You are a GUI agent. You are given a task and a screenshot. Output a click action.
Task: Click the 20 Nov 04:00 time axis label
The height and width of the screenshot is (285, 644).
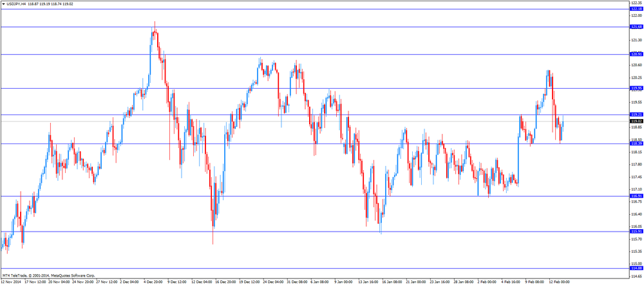tap(59, 282)
